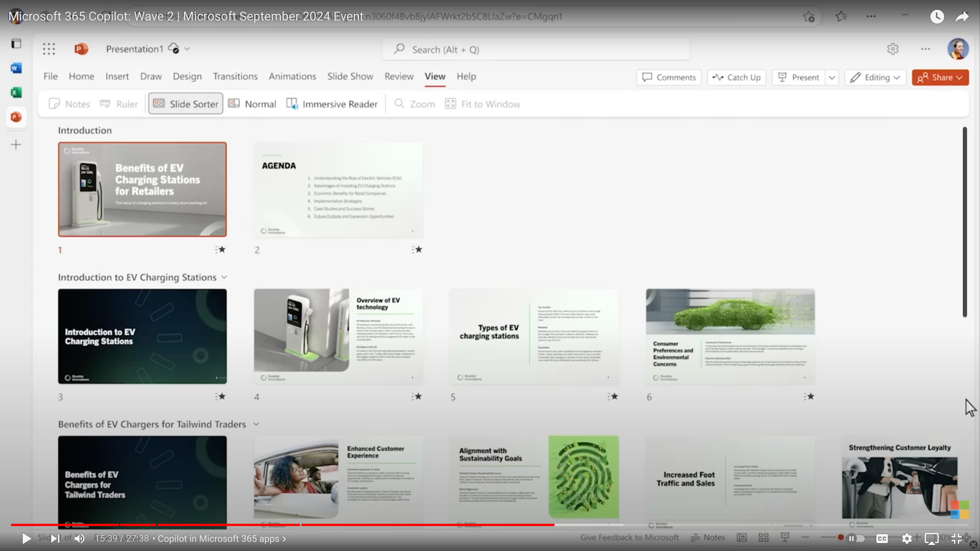Switch to Normal view in ribbon

(x=252, y=104)
